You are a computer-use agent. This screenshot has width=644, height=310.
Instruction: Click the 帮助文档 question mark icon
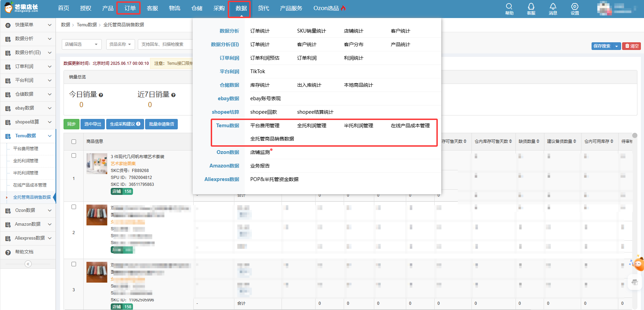tap(8, 252)
